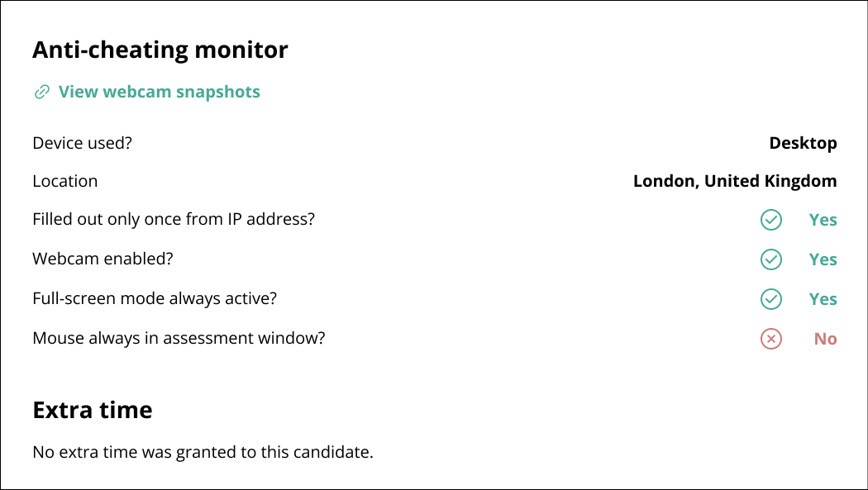Select the red No text for Mouse check
868x490 pixels.
(825, 339)
